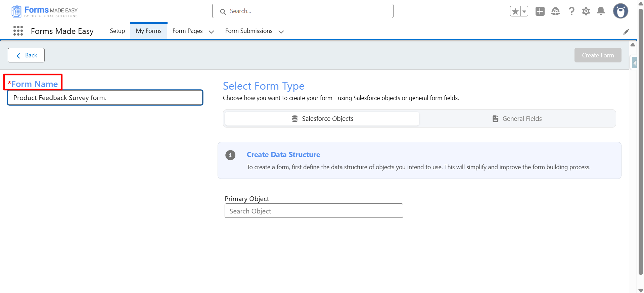Open the Setup tab
Viewport: 644px width, 293px height.
click(117, 31)
